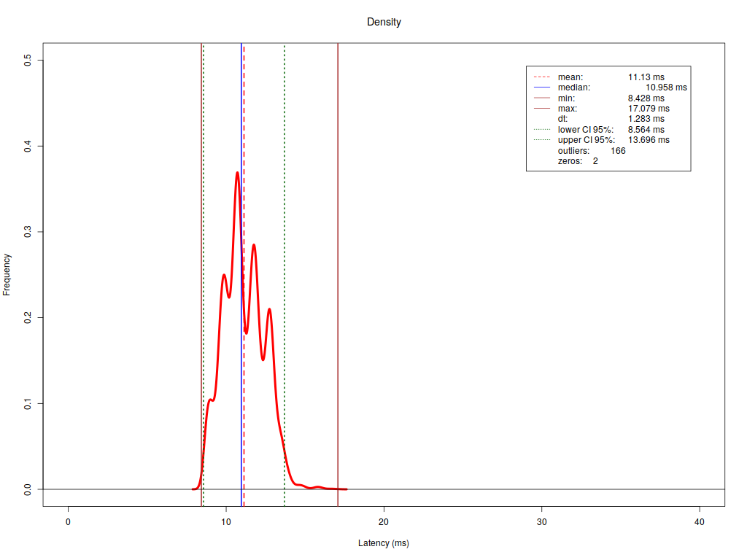
Task: Click the zeros count in the legend
Action: pyautogui.click(x=595, y=161)
